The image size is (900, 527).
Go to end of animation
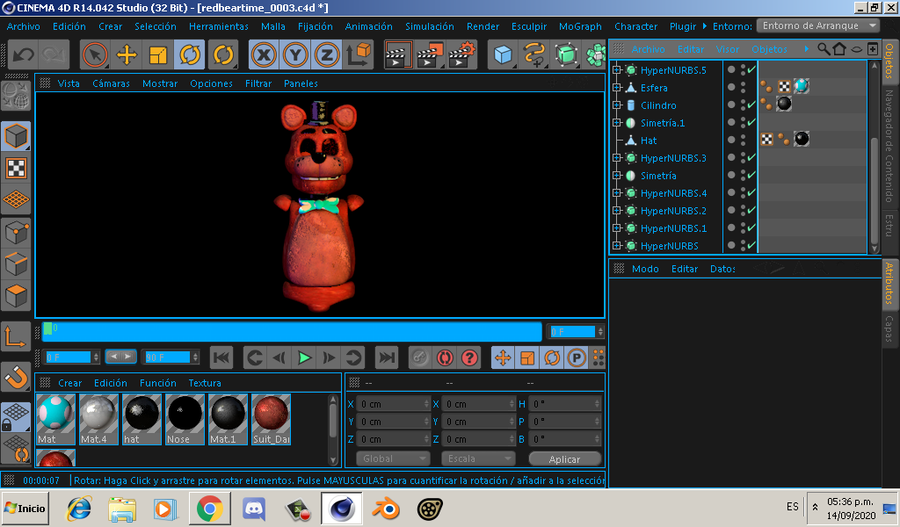386,358
